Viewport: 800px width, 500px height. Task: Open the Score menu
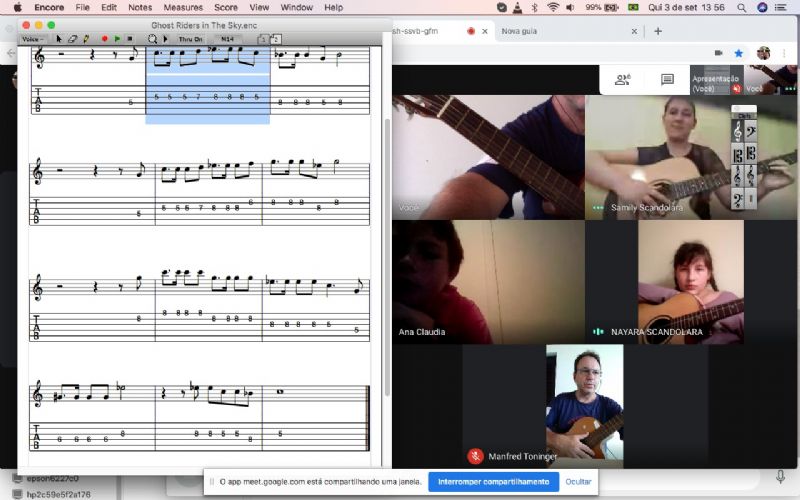pyautogui.click(x=226, y=7)
